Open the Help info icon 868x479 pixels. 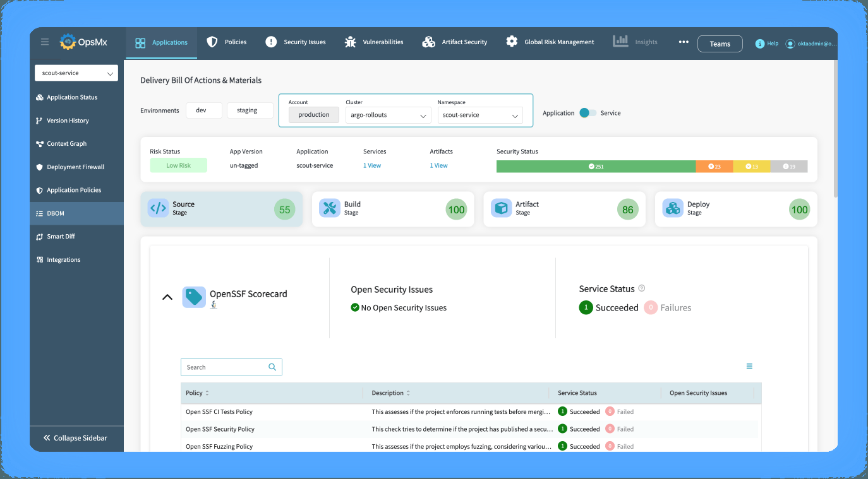tap(760, 44)
